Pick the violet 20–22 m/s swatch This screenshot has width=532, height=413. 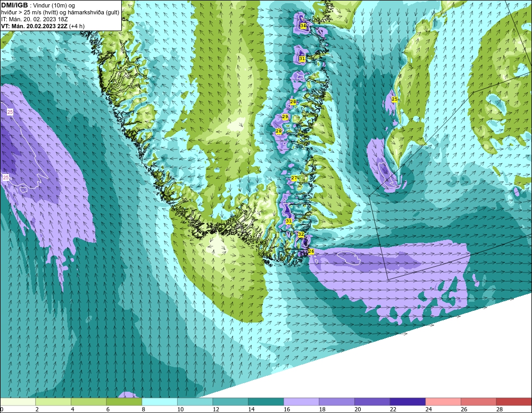coord(372,402)
